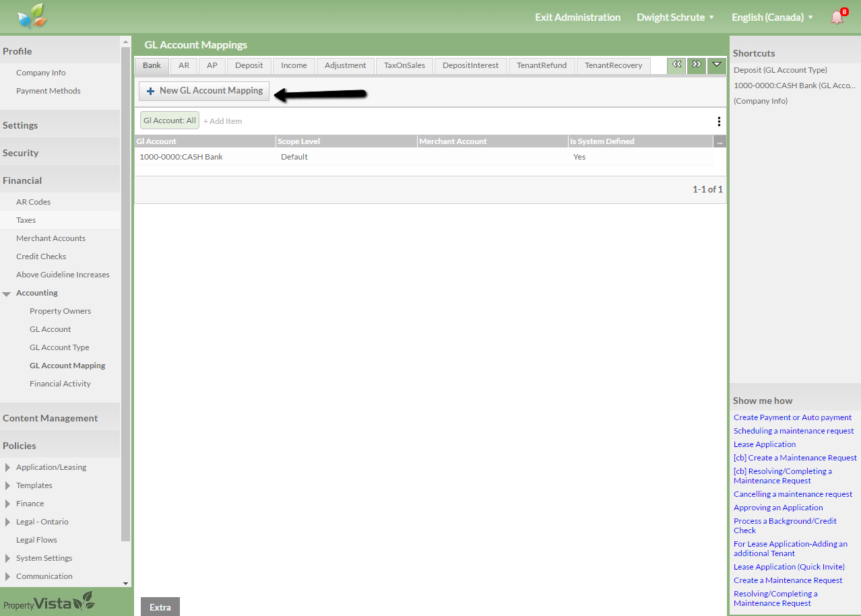
Task: Switch to the Deposit tab
Action: (x=249, y=65)
